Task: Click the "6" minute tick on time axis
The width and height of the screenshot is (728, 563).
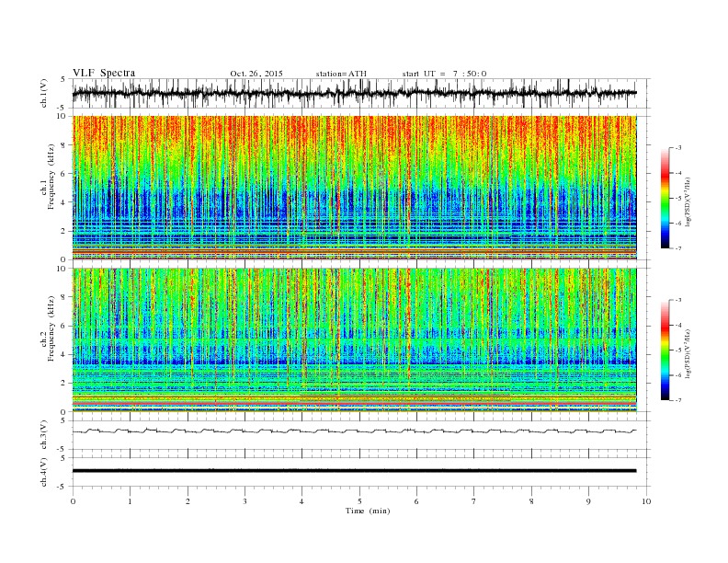Action: (x=416, y=501)
